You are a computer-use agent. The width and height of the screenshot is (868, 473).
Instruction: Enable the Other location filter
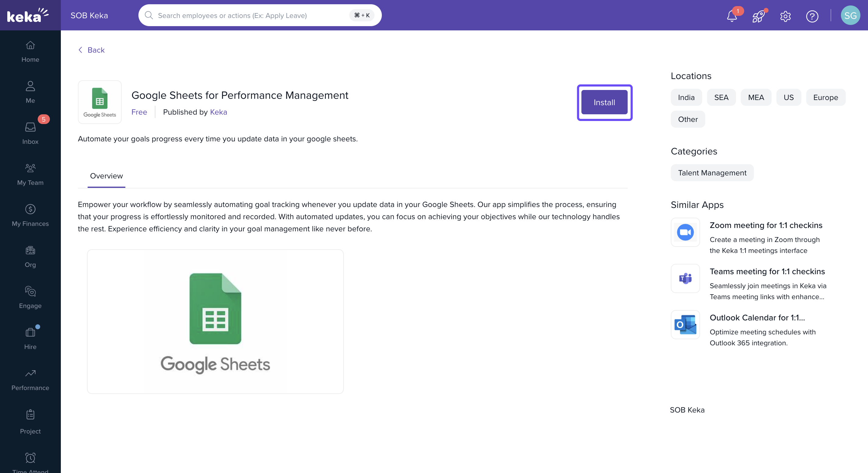687,119
